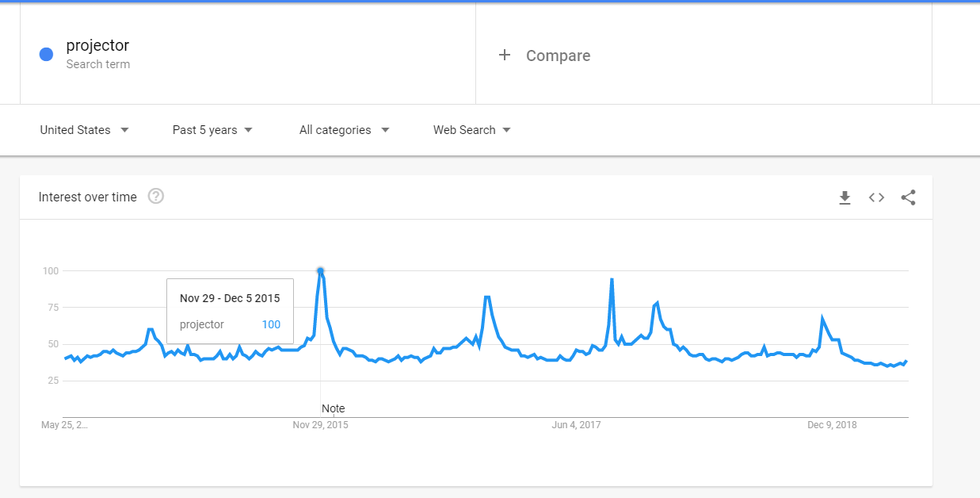Open the All categories dropdown
The image size is (980, 498).
click(x=345, y=130)
